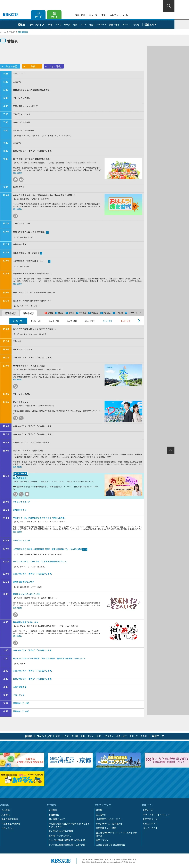Select the テレビ tab with monitor icon
The height and width of the screenshot is (868, 189).
point(38,15)
